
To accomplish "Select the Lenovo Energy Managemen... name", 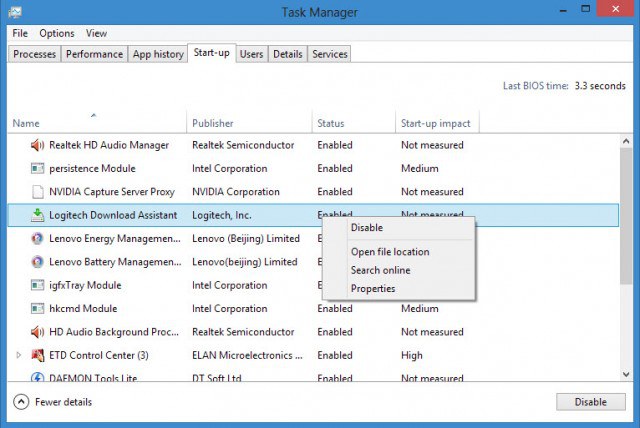I will pos(115,238).
